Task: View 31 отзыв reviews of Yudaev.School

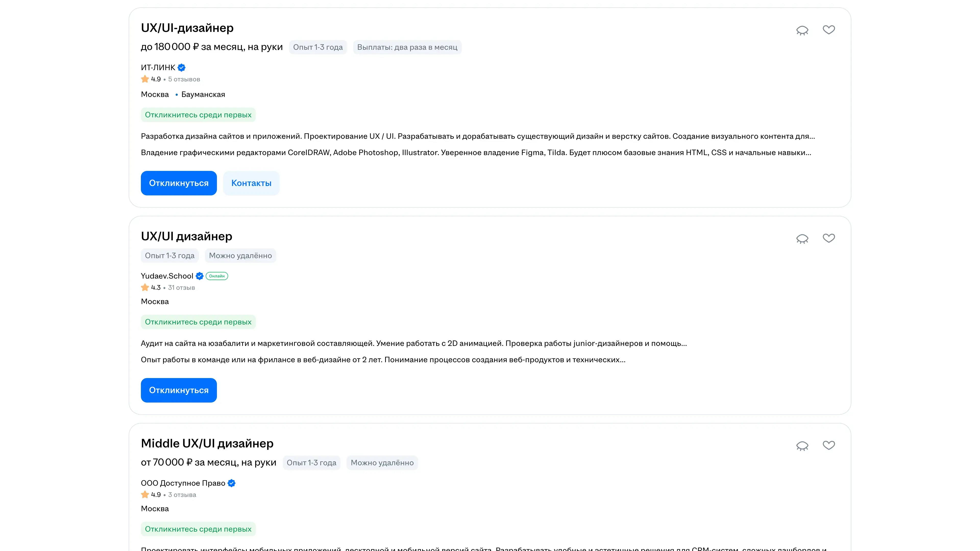Action: [181, 288]
